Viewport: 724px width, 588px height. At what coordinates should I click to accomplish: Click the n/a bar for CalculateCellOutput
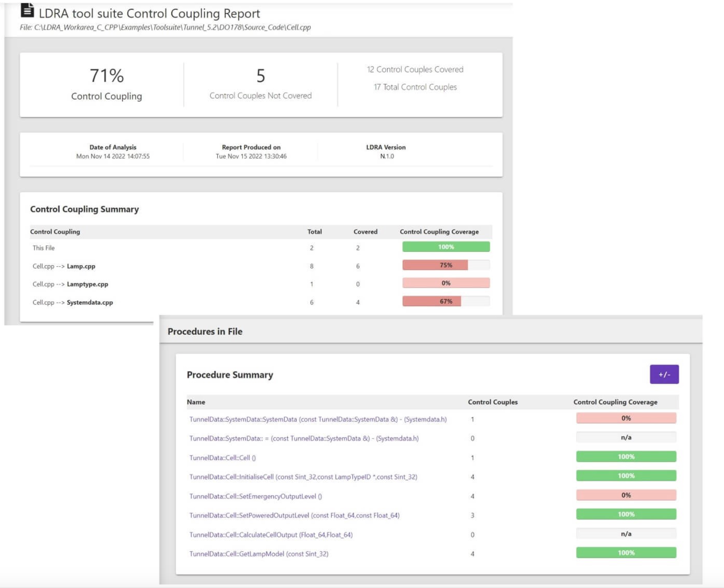[626, 534]
